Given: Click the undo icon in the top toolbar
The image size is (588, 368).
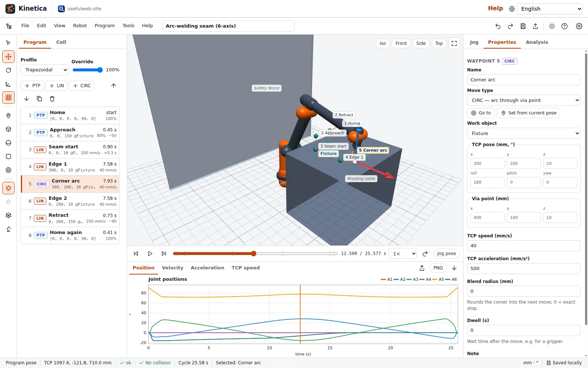Looking at the screenshot, I should (498, 26).
